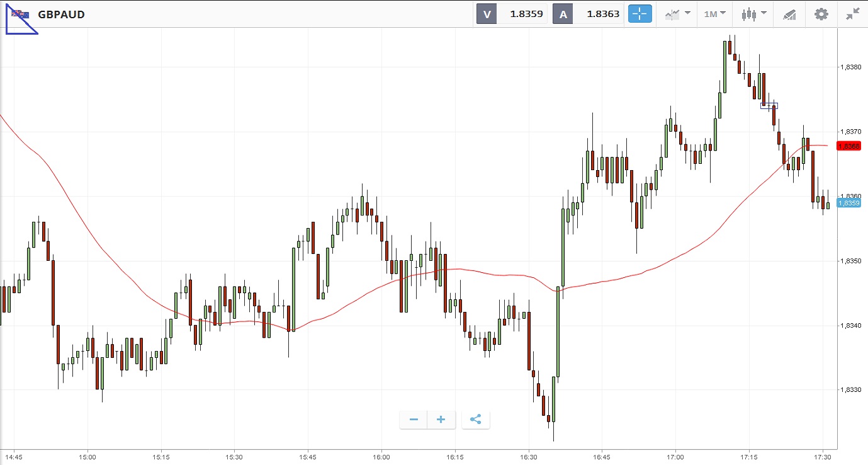Click the buy price 1.8363 in the header
The height and width of the screenshot is (465, 868).
(603, 14)
